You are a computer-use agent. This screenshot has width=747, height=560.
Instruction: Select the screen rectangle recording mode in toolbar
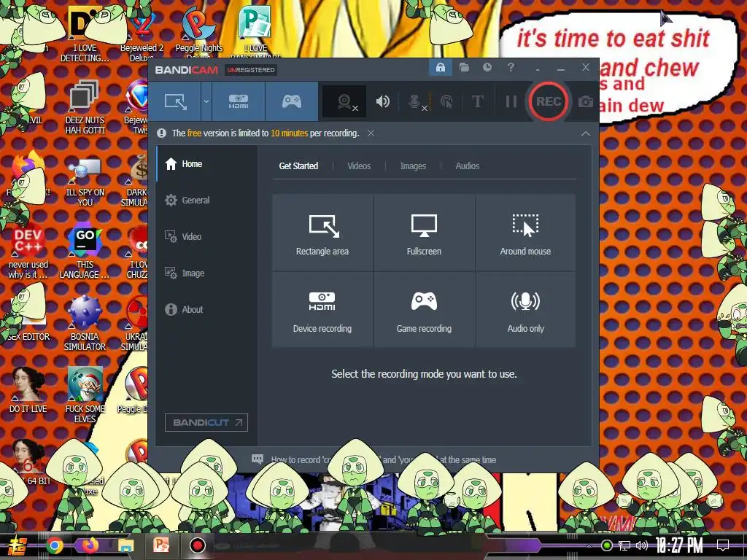(175, 101)
